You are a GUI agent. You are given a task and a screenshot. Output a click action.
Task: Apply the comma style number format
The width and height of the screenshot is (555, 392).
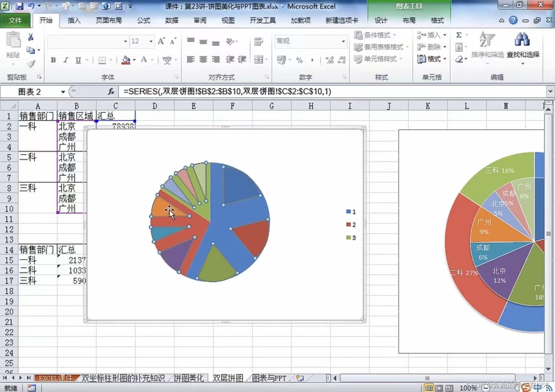pyautogui.click(x=312, y=60)
